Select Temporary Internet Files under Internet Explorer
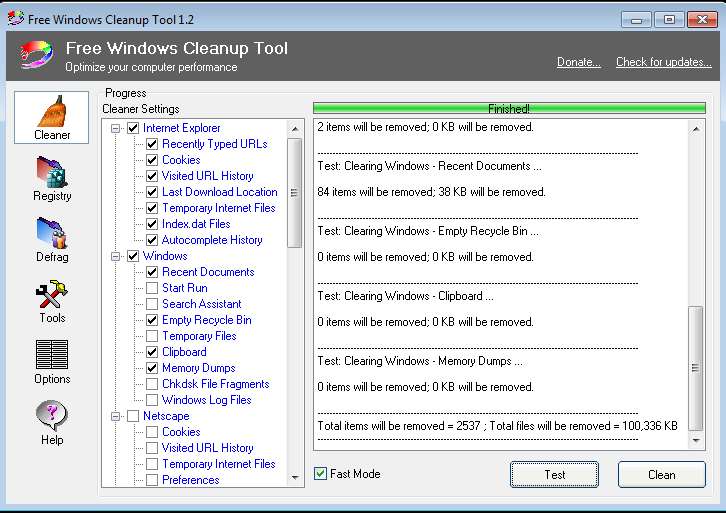 (219, 208)
